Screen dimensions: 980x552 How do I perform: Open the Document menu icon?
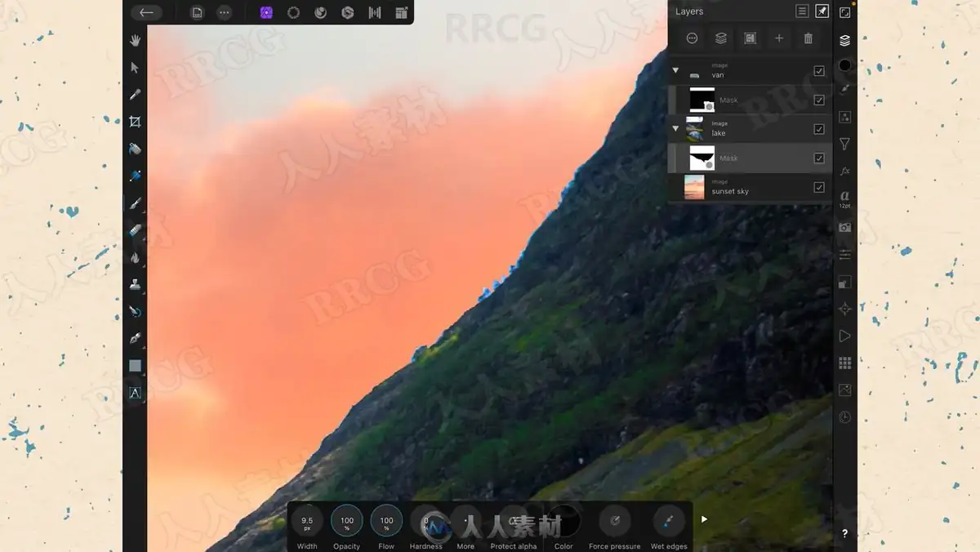coord(197,12)
